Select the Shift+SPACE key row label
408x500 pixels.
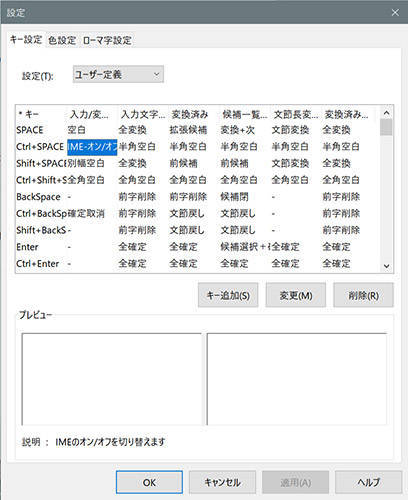click(41, 163)
